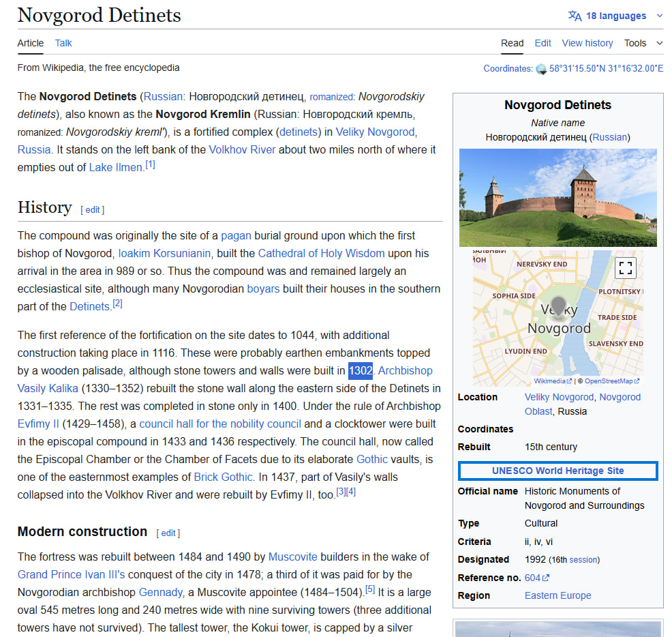Open the Russia link in intro
Viewport: 672px width, 637px height.
click(x=34, y=150)
